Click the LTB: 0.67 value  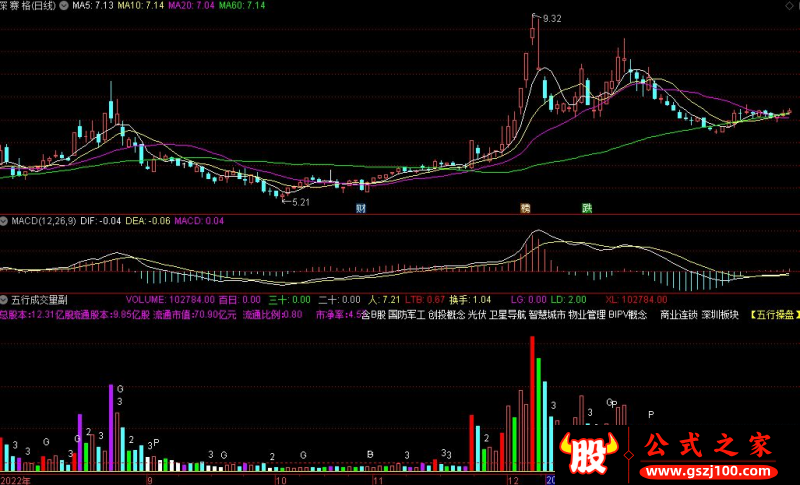(425, 300)
